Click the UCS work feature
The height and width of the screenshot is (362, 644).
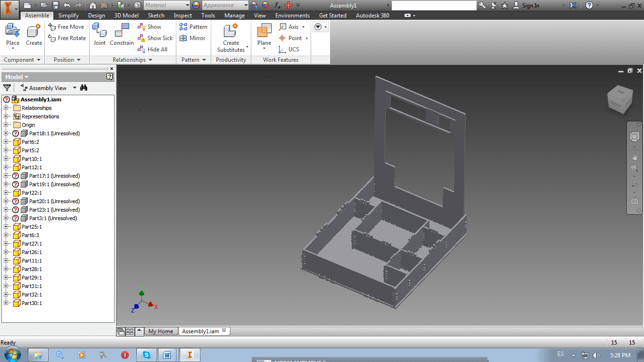[x=289, y=49]
